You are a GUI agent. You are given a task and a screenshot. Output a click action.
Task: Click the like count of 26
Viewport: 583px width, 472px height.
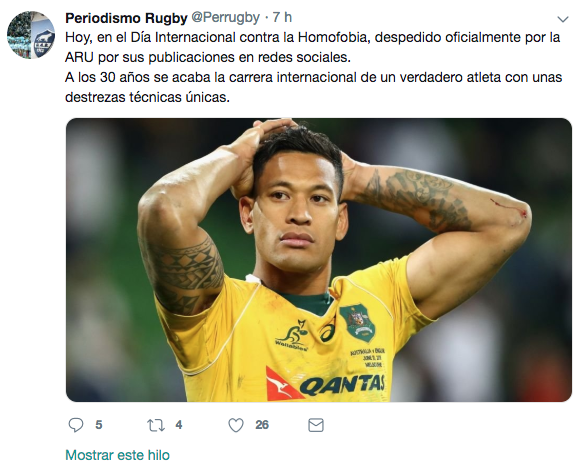tap(262, 425)
